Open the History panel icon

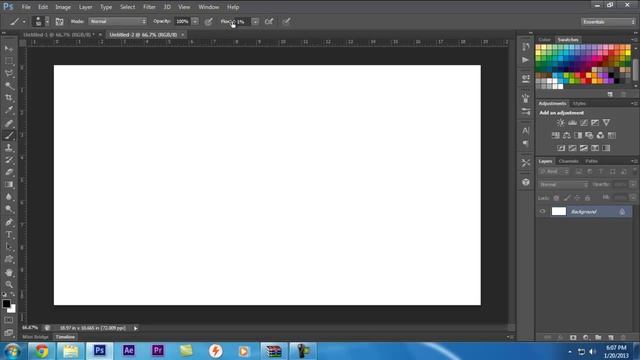(526, 47)
